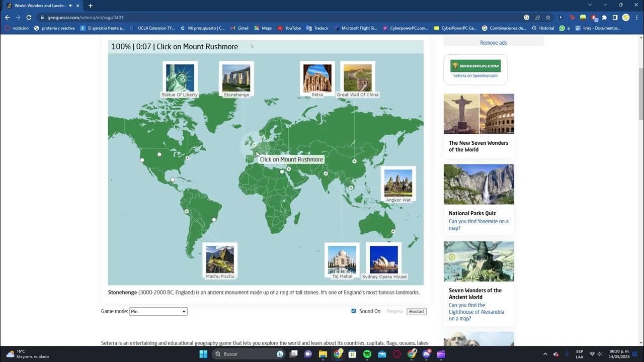This screenshot has height=362, width=644.
Task: Close the World: Wonders and Landmarks tab
Action: coord(78,6)
